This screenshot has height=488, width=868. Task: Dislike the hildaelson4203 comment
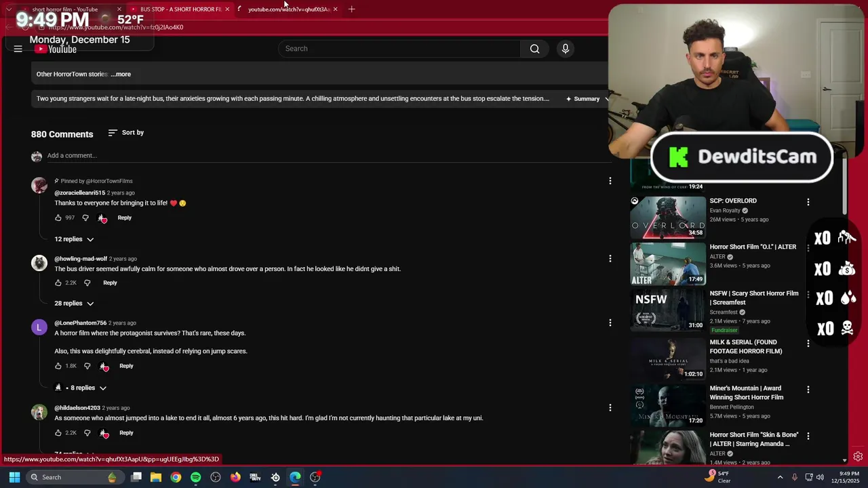tap(87, 432)
